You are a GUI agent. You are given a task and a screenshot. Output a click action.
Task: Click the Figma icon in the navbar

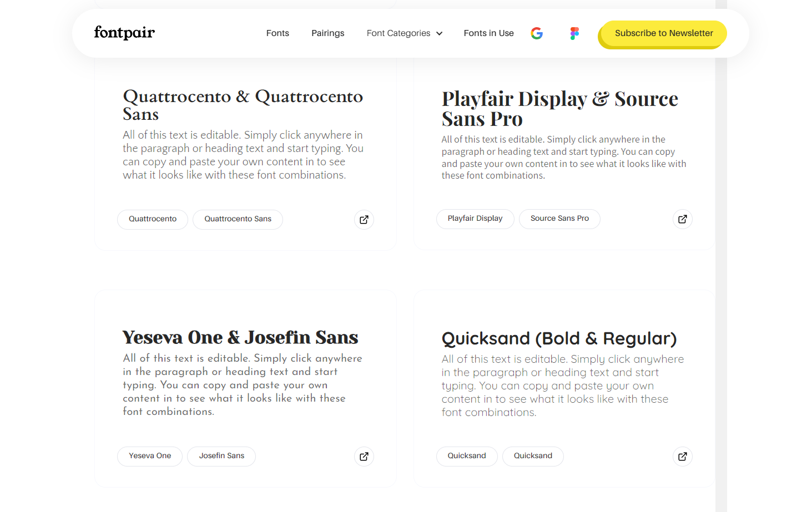(574, 33)
